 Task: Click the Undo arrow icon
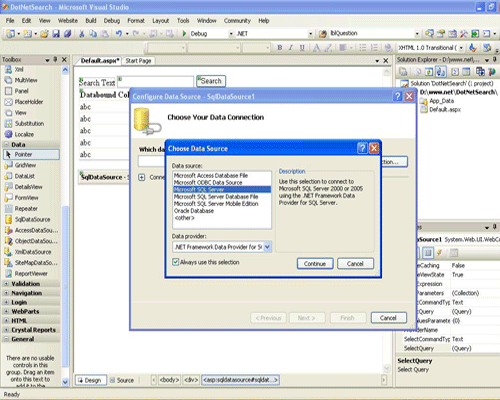pos(119,34)
